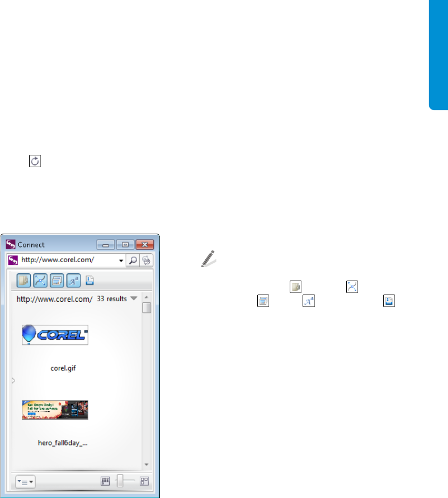Click the Other files icon in note text
This screenshot has width=448, height=498.
pyautogui.click(x=389, y=301)
